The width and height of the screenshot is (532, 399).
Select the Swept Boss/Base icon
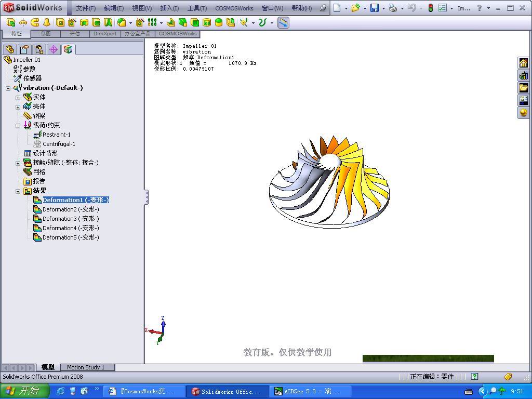(35, 23)
